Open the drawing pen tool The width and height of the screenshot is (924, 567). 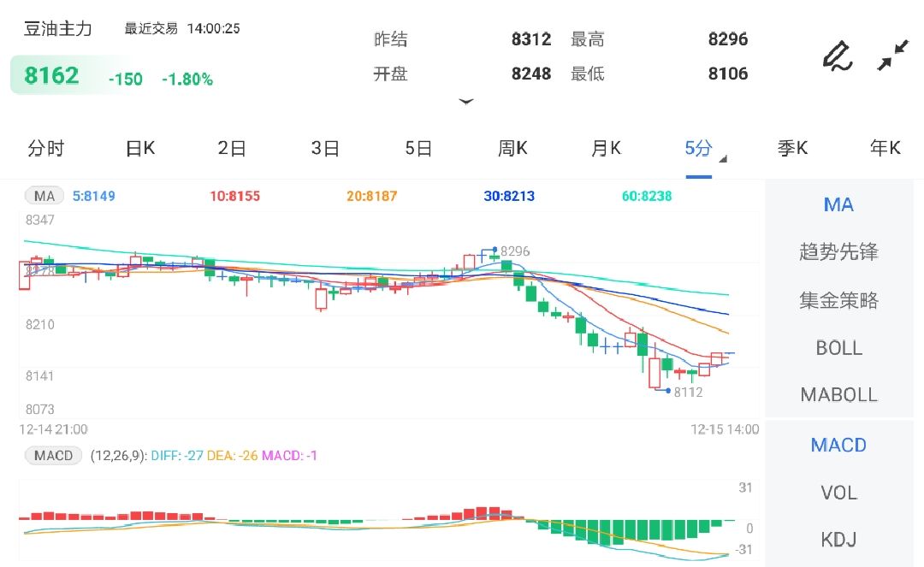tap(838, 56)
